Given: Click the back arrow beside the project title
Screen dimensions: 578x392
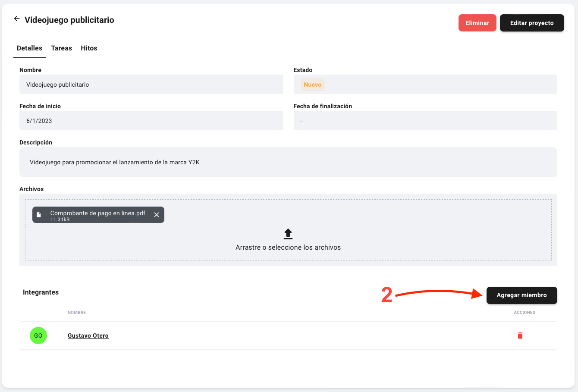Looking at the screenshot, I should pos(17,19).
